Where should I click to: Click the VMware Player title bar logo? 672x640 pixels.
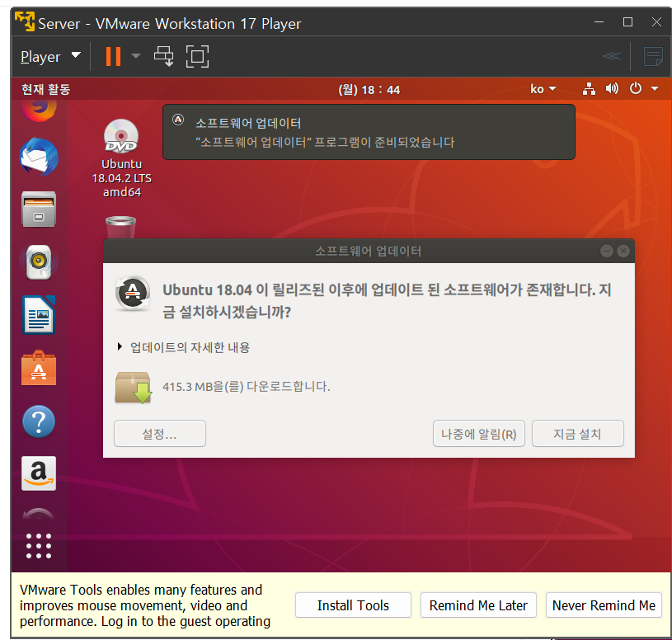click(25, 21)
